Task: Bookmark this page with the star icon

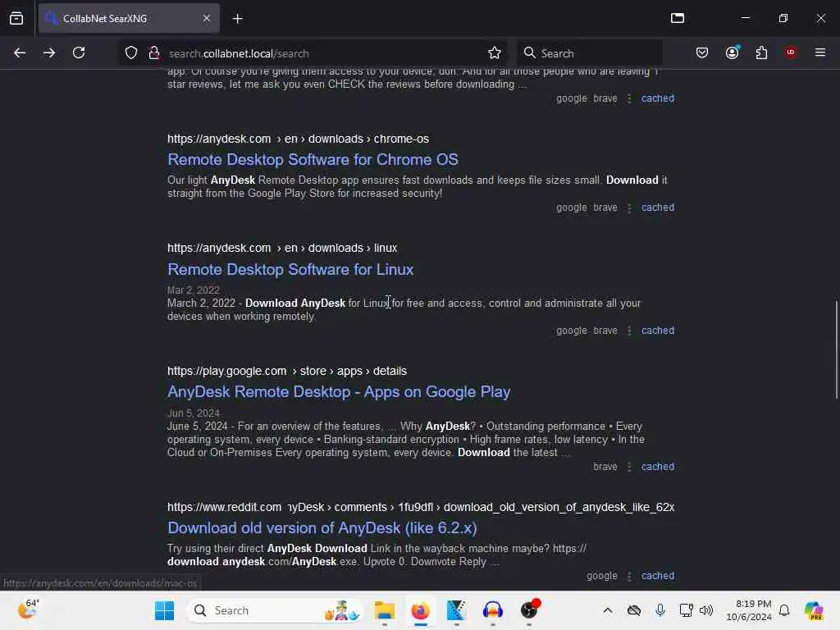Action: (495, 53)
